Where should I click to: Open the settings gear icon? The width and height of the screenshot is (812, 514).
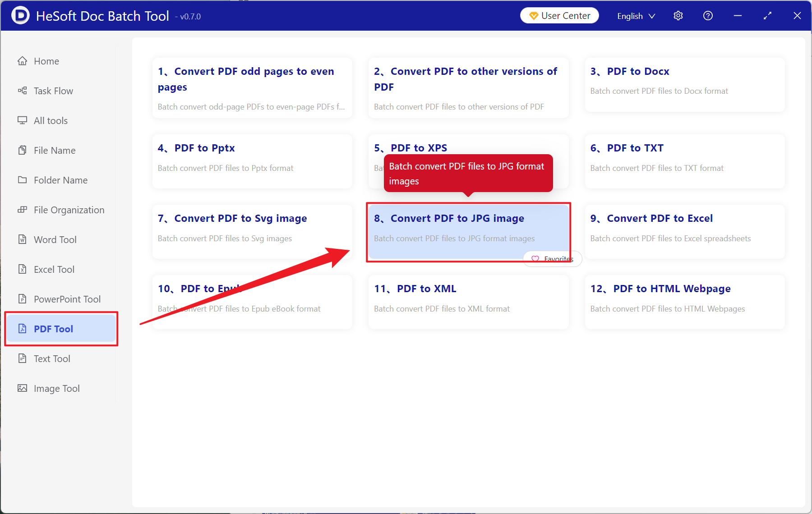coord(678,16)
